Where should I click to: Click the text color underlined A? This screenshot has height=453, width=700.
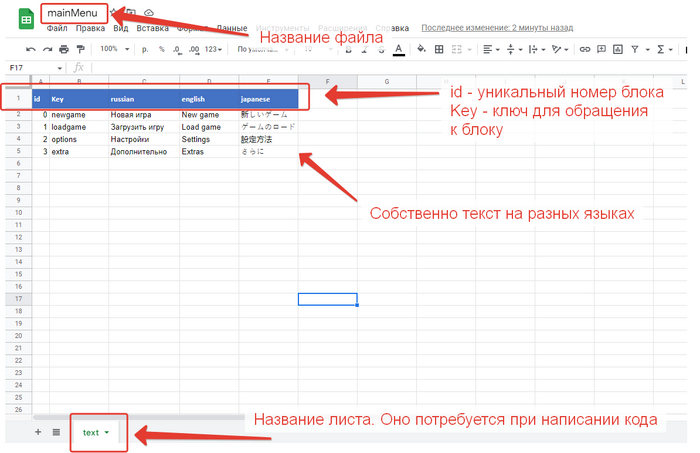point(399,48)
